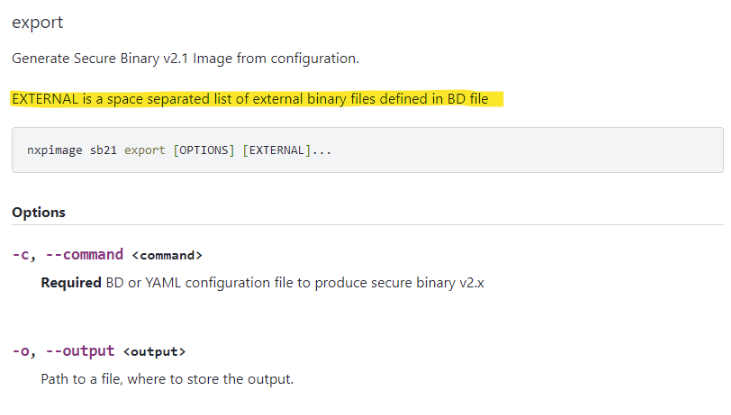Click the "--output" option name
This screenshot has height=415, width=731.
click(x=79, y=350)
